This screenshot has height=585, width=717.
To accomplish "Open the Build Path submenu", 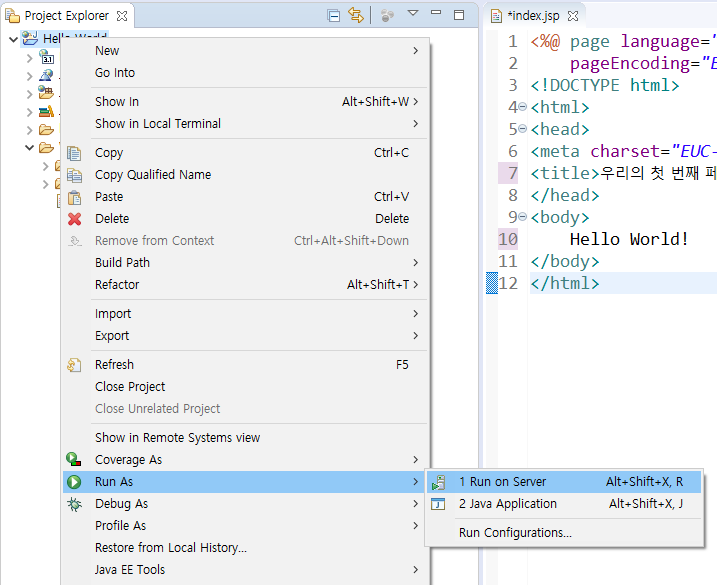I will 245,263.
